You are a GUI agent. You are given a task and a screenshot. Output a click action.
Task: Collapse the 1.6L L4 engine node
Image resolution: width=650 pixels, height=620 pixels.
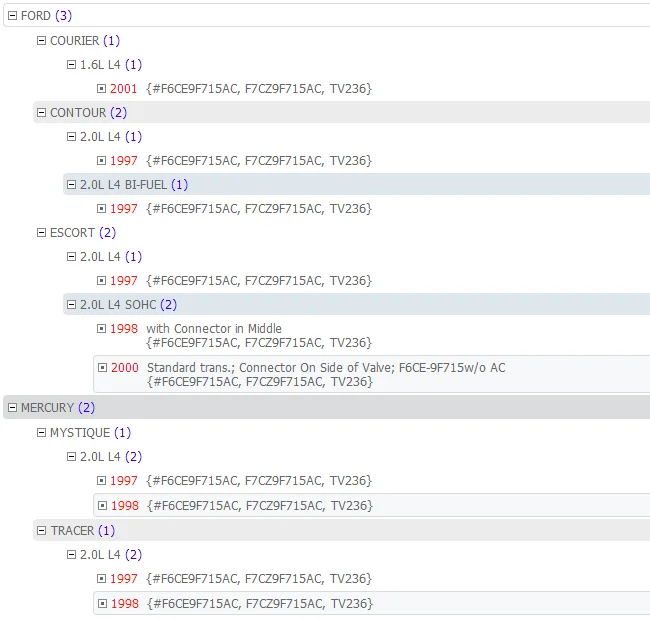[x=71, y=65]
